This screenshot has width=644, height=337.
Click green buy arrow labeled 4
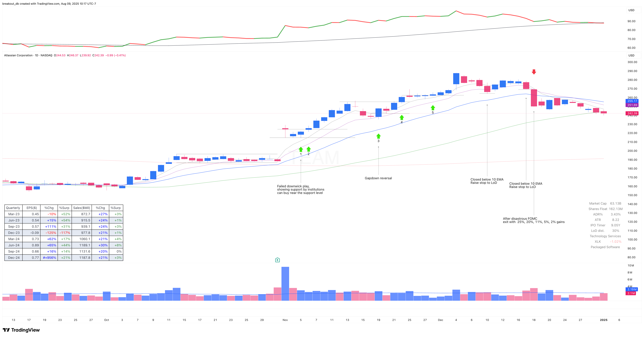click(401, 117)
